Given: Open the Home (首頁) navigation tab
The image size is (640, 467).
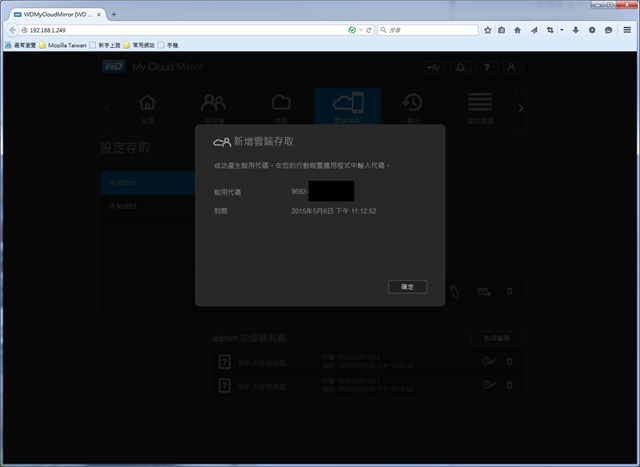Looking at the screenshot, I should click(x=147, y=108).
